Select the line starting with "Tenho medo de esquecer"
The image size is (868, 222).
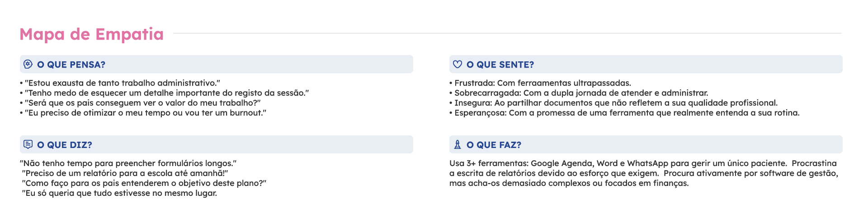[x=166, y=93]
